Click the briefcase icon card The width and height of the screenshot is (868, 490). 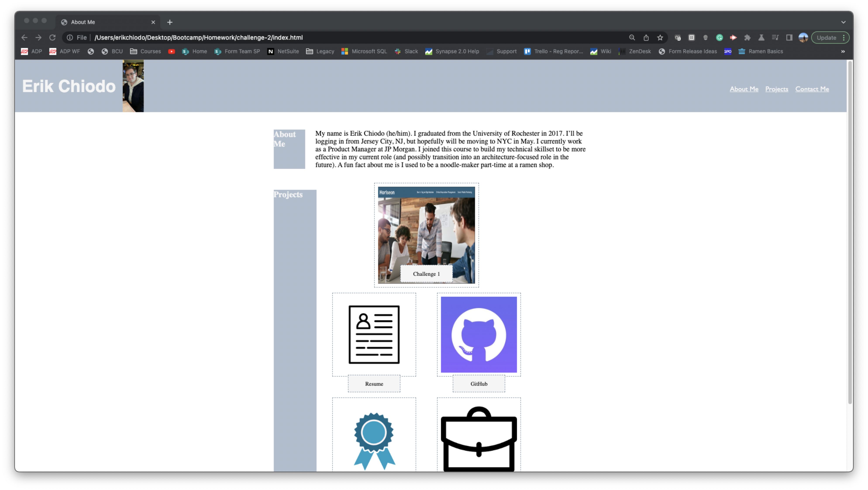point(479,434)
